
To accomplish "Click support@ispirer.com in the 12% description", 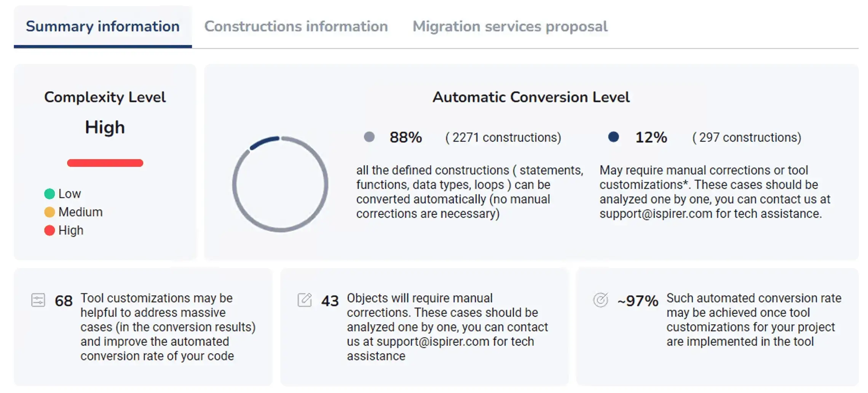I will coord(656,214).
